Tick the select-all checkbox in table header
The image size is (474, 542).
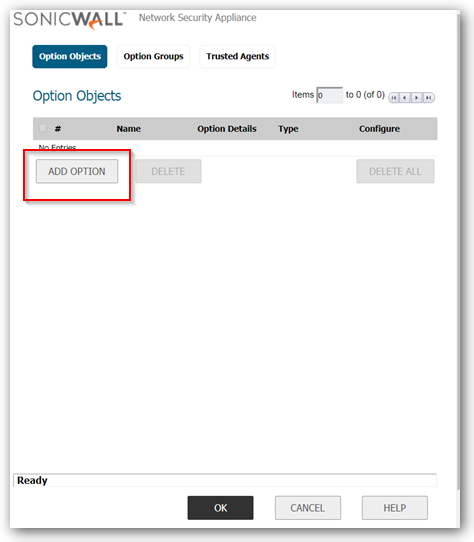43,129
